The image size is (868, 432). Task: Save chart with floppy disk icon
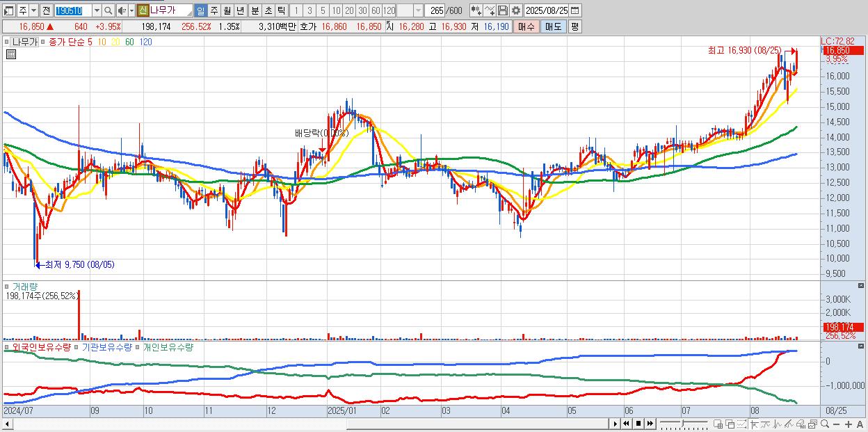[x=503, y=10]
